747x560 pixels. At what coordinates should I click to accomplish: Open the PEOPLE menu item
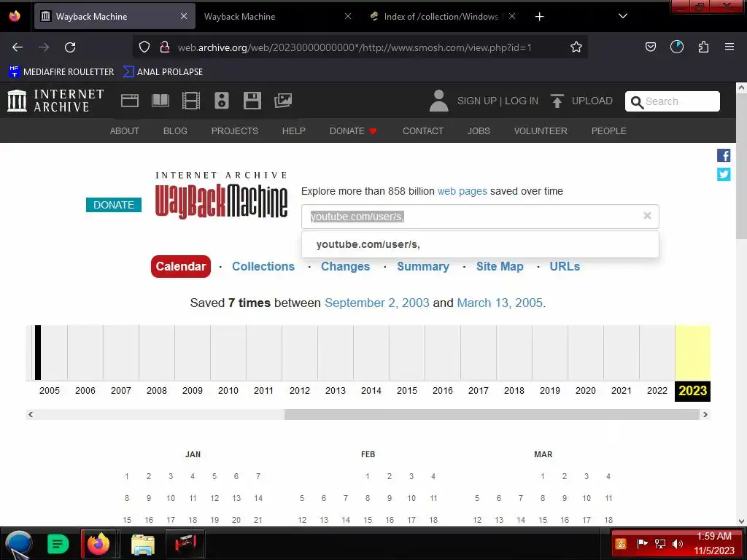[x=608, y=131]
